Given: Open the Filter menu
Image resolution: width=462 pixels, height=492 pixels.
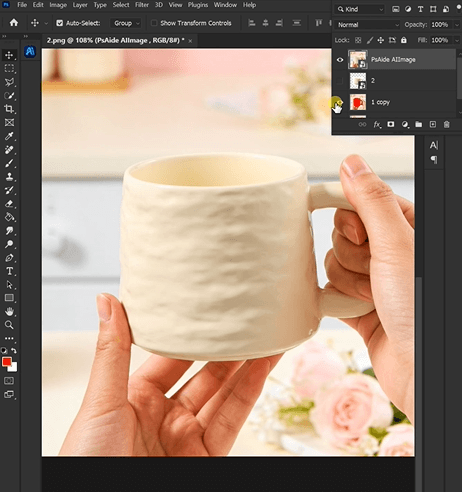Looking at the screenshot, I should pyautogui.click(x=142, y=5).
